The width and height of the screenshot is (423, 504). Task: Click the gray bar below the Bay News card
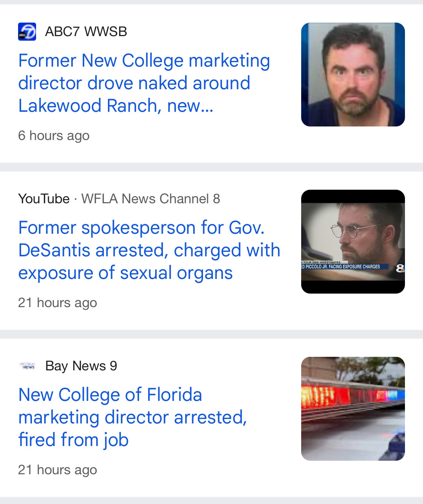tap(211, 501)
